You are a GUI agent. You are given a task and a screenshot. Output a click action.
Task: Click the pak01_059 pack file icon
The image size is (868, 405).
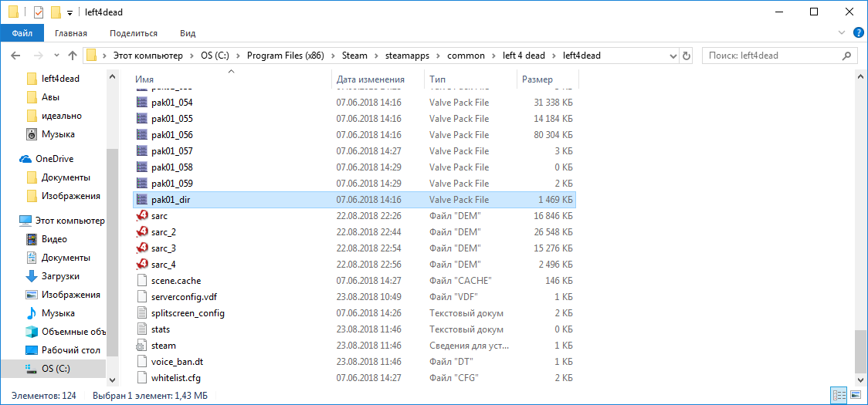point(141,183)
